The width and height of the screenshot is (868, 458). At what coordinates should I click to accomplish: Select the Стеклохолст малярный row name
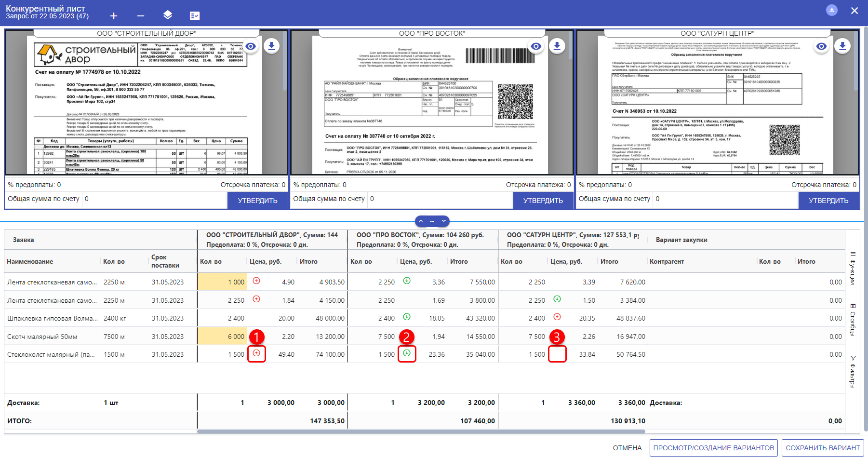click(x=51, y=354)
